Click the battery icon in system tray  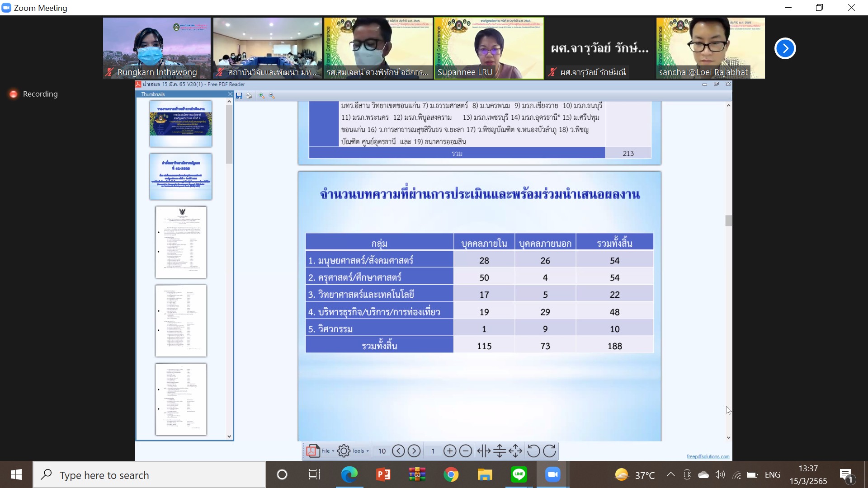752,475
